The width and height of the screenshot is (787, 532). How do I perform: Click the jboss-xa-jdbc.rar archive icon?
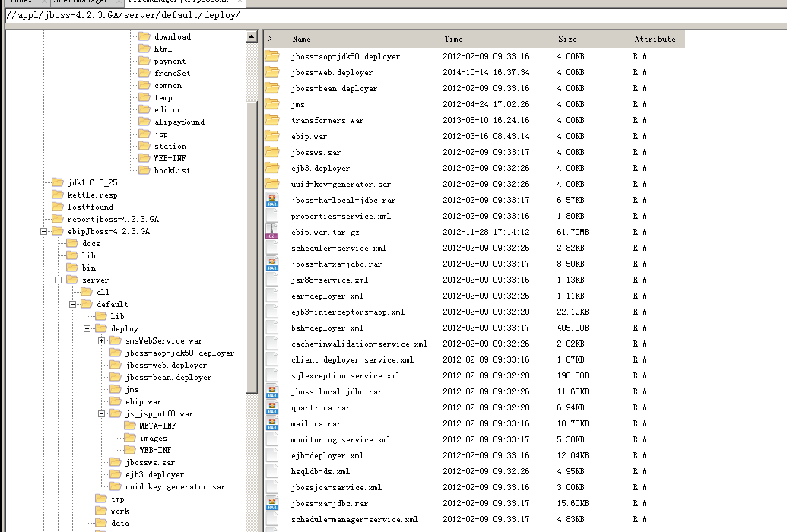(x=272, y=503)
